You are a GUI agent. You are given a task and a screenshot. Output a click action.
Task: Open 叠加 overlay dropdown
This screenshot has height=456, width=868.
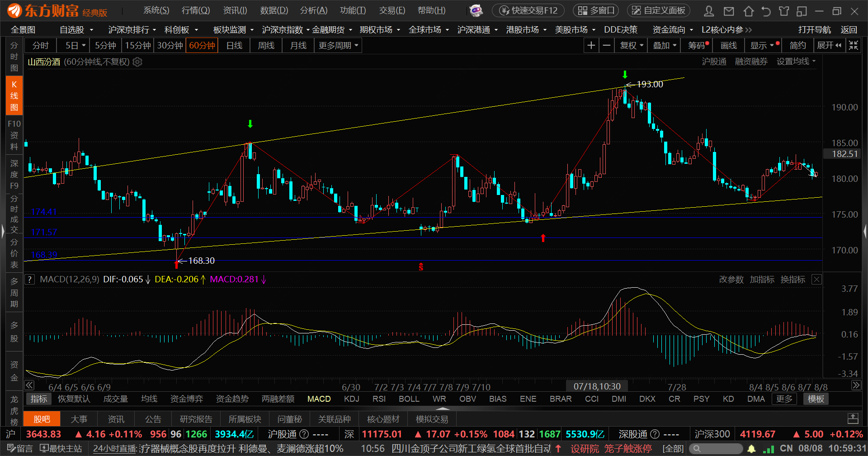click(x=664, y=45)
